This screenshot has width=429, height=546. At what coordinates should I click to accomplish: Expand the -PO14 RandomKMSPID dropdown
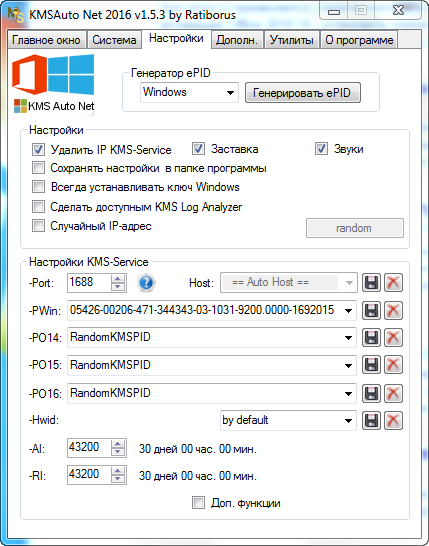(348, 337)
